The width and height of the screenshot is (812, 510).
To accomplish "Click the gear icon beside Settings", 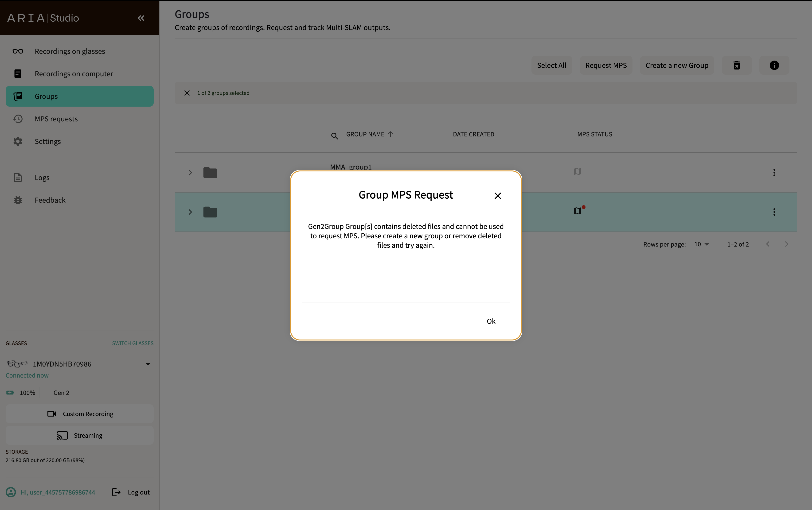I will (18, 141).
